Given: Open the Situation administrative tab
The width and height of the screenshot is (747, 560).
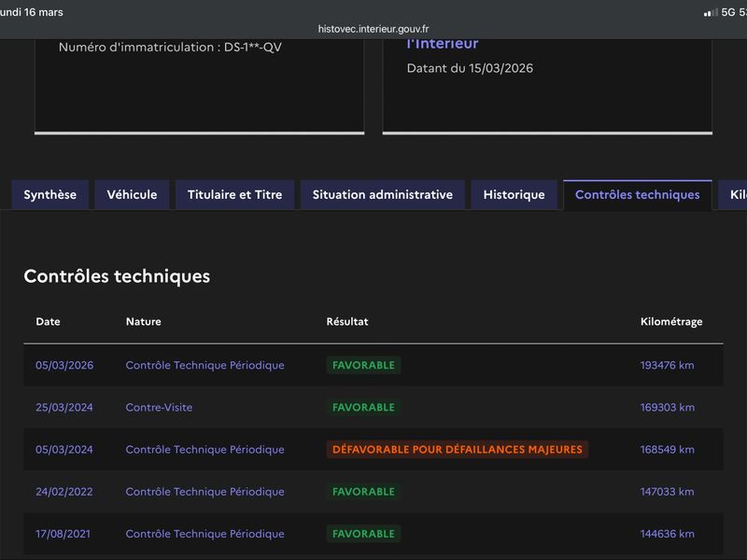Looking at the screenshot, I should (383, 195).
